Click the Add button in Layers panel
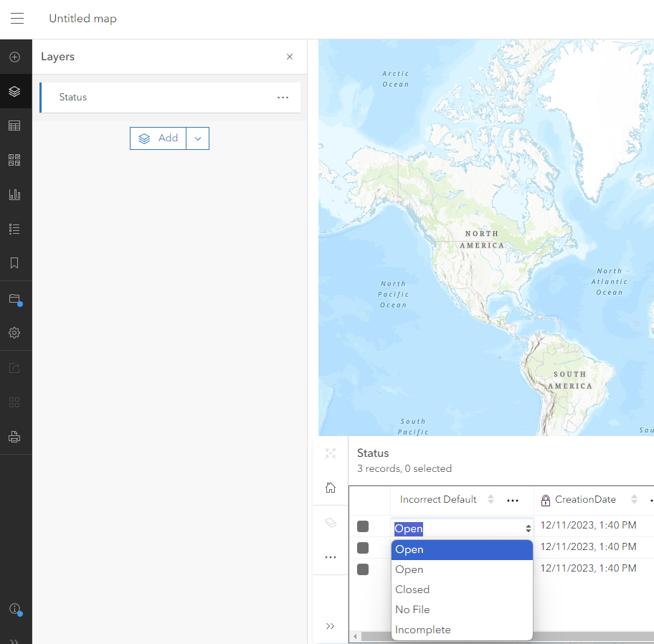This screenshot has width=654, height=644. click(158, 138)
